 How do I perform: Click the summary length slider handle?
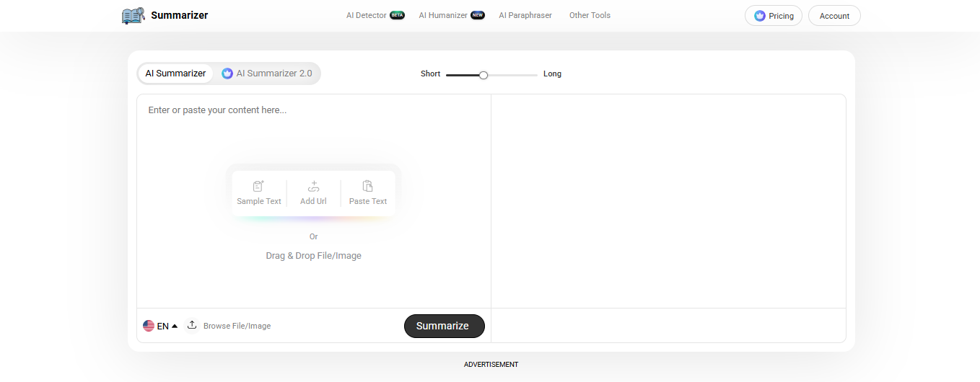pos(484,75)
